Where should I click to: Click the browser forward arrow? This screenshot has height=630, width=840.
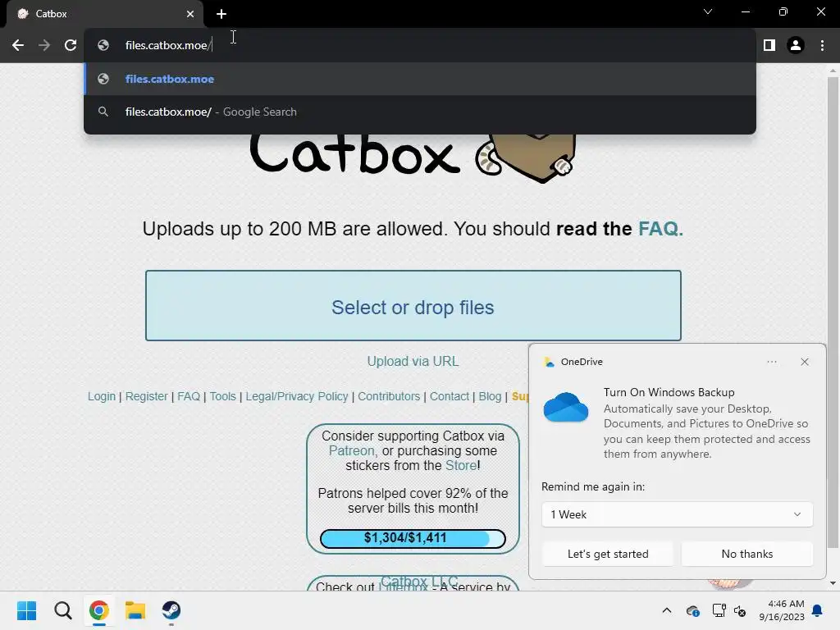[44, 45]
